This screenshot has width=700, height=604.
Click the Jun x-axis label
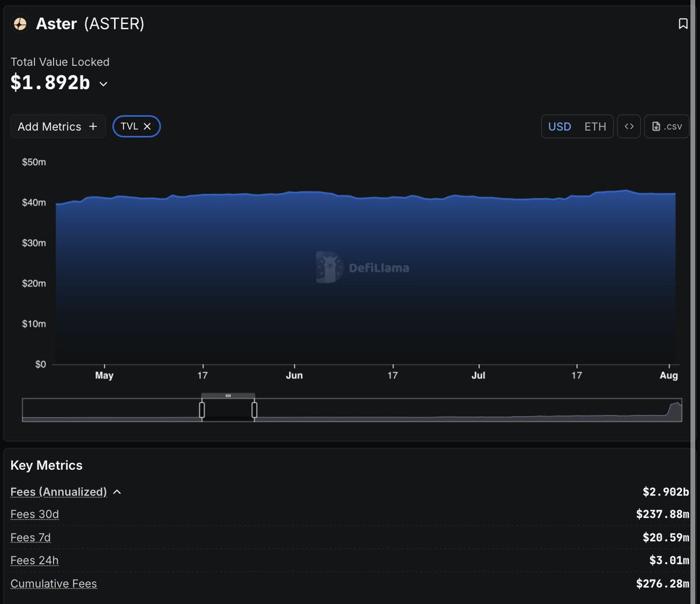(x=294, y=375)
